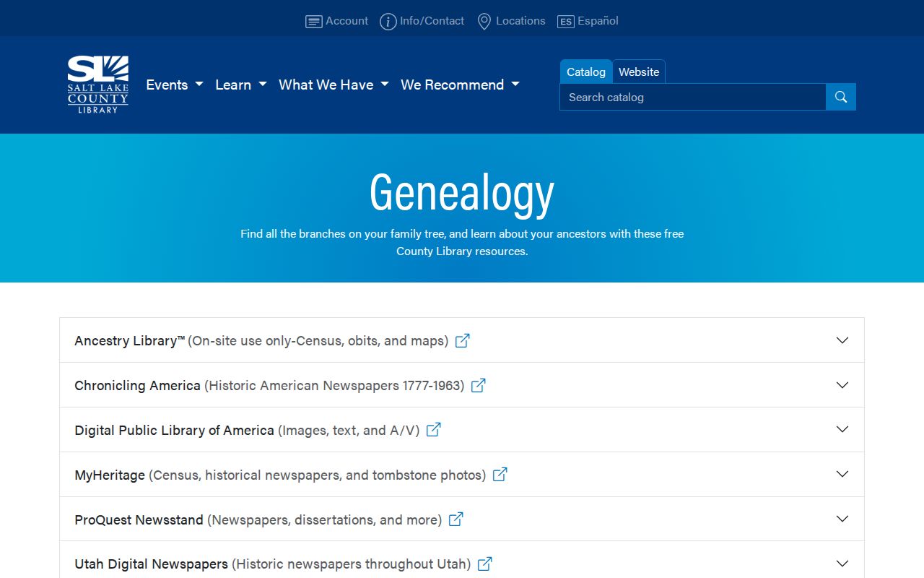
Task: Click the Digital Public Library of America title
Action: (174, 430)
